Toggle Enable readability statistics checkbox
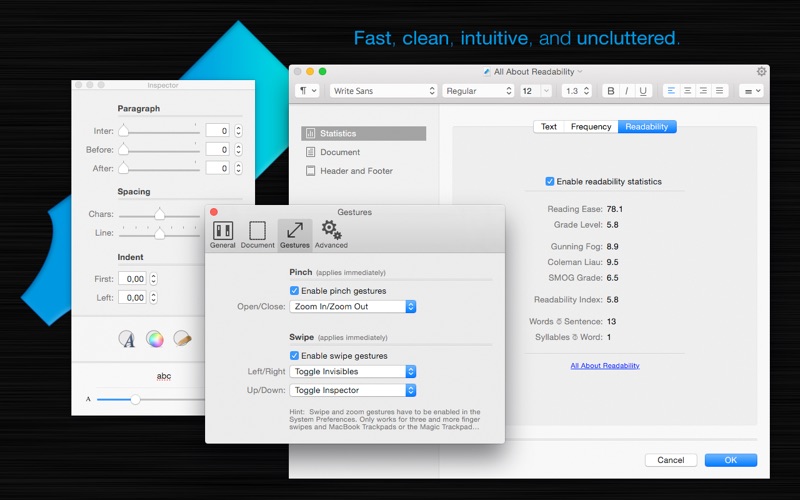 point(550,182)
